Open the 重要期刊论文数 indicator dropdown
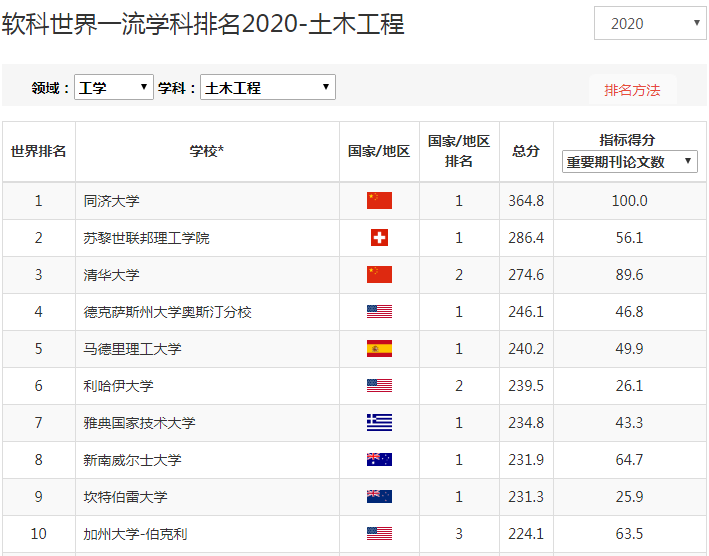 click(629, 161)
